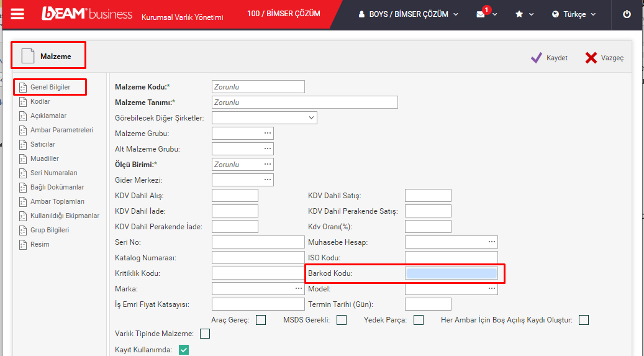Viewport: 644px width, 356px height.
Task: Click the Kaydet checkmark icon
Action: pos(537,58)
